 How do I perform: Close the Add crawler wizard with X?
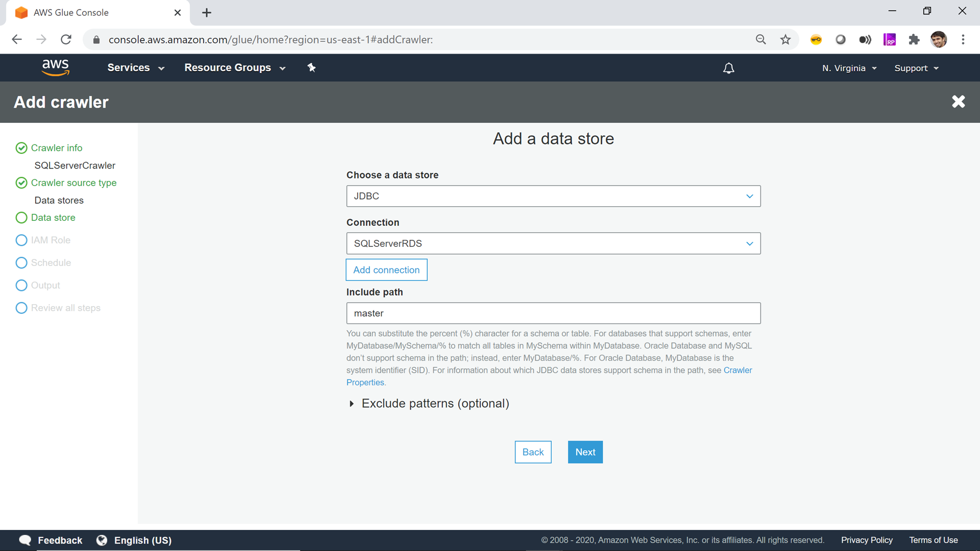(x=958, y=102)
